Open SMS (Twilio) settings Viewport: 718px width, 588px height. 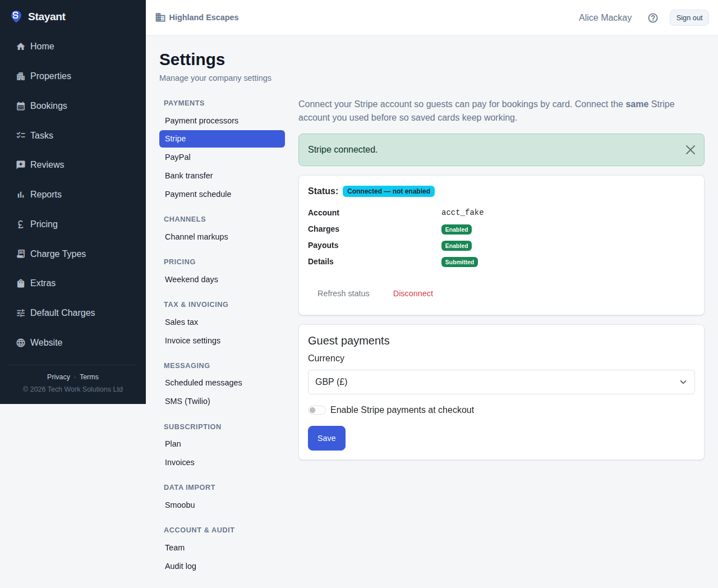pos(222,401)
